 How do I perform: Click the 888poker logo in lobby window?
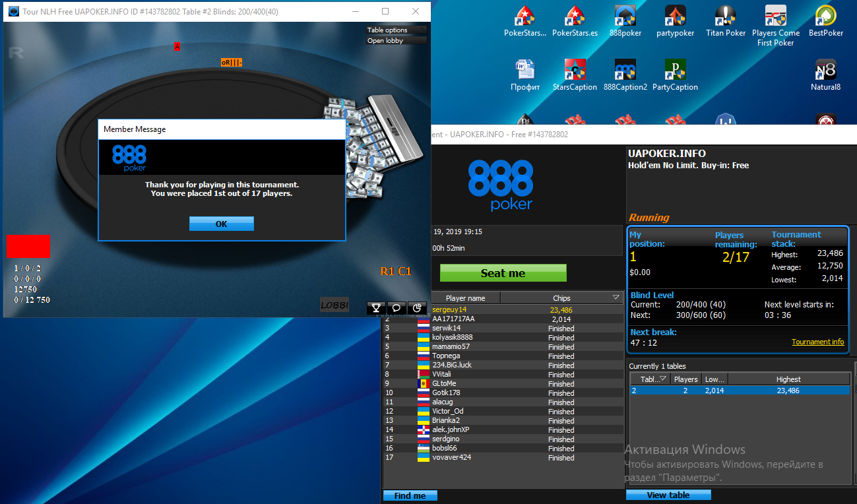[x=501, y=185]
